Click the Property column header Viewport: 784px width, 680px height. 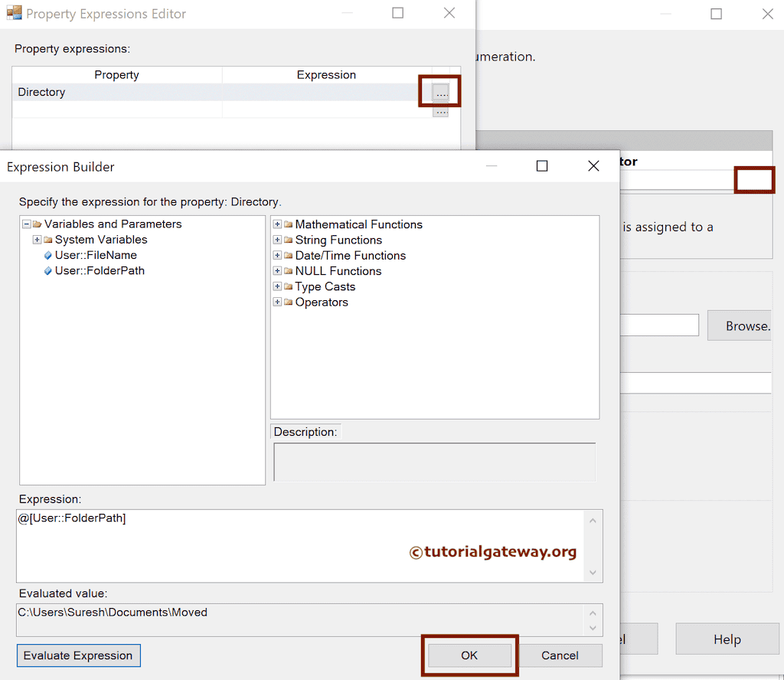[117, 75]
